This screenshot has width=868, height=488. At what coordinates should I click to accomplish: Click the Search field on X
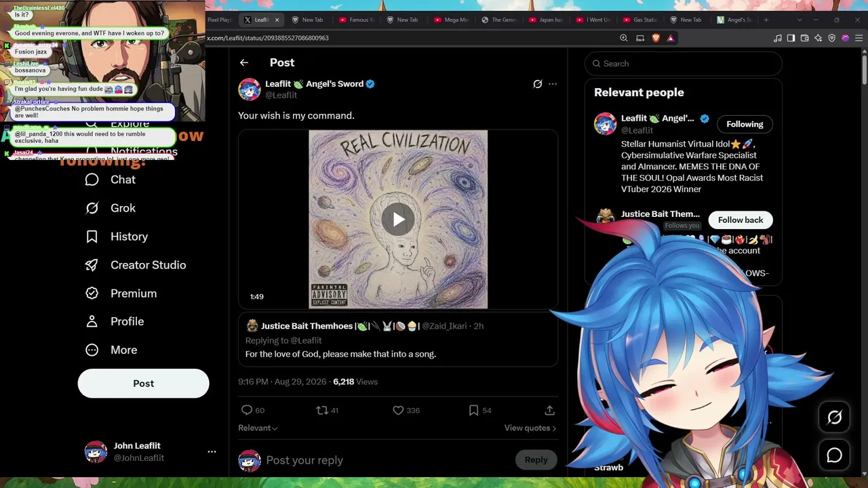(x=684, y=64)
